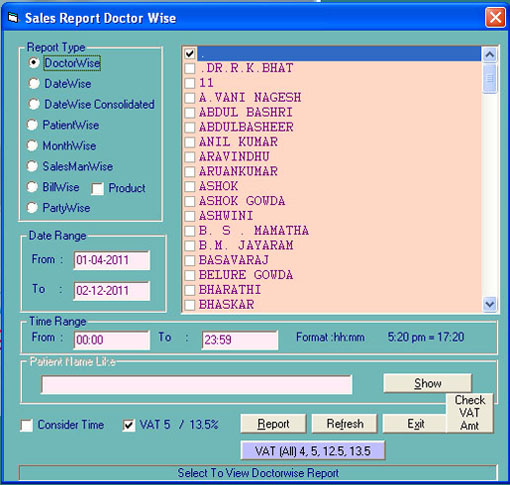Check the .DR.R.K.BHAT doctor entry
The height and width of the screenshot is (485, 510).
click(190, 68)
